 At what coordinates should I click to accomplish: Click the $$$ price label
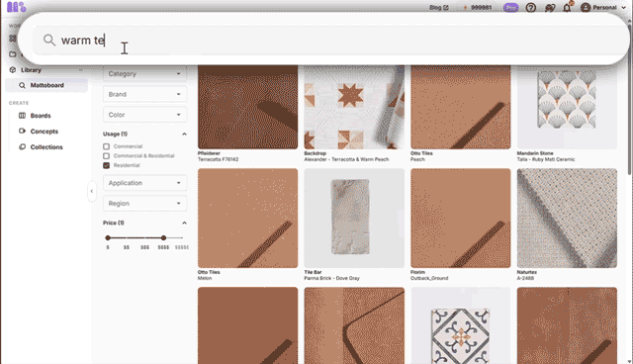pos(145,247)
